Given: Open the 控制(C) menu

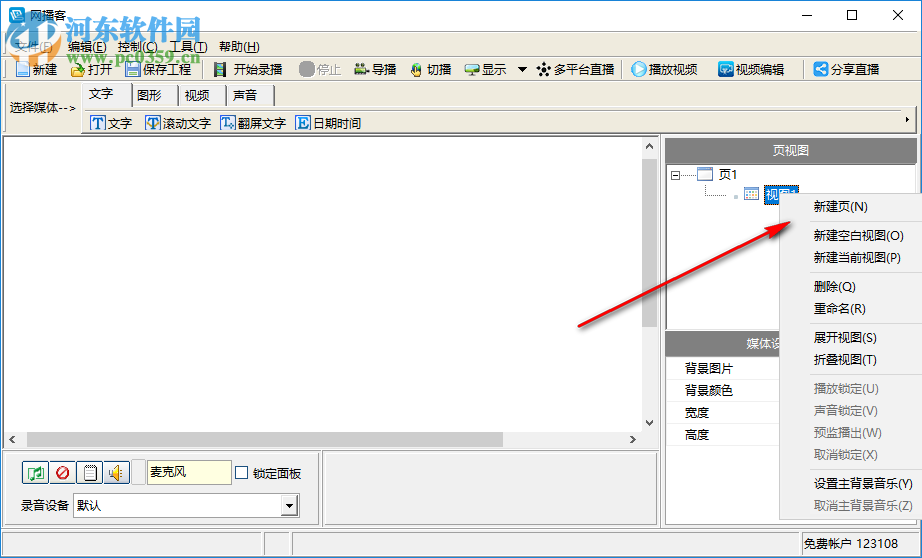Looking at the screenshot, I should tap(138, 46).
